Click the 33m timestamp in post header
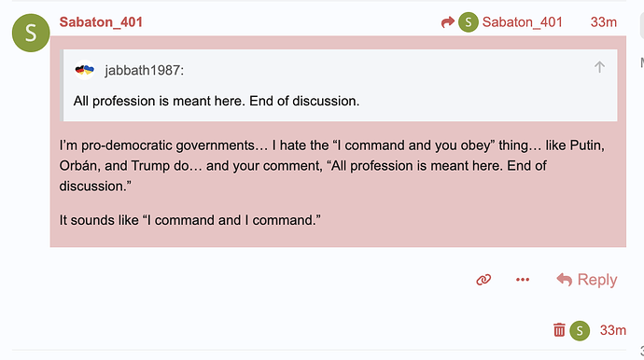Image resolution: width=644 pixels, height=360 pixels. click(603, 22)
